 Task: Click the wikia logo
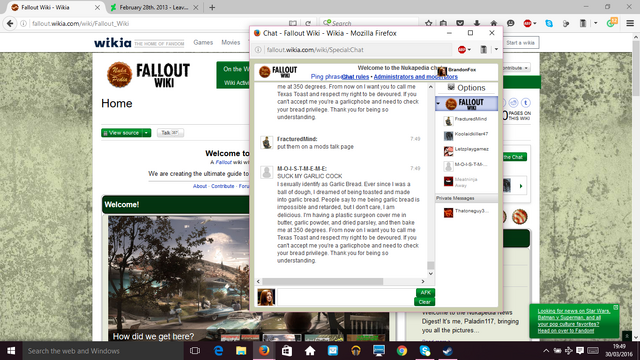pyautogui.click(x=112, y=42)
